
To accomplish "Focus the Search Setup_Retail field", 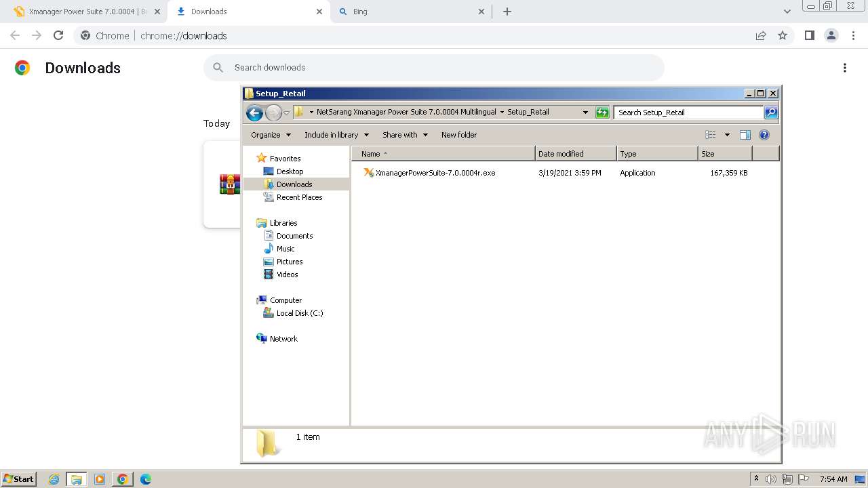I will click(688, 113).
